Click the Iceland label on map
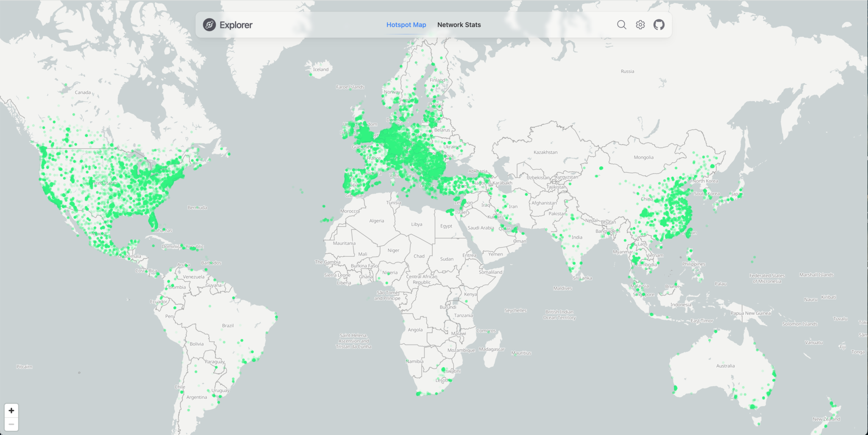 click(x=320, y=70)
